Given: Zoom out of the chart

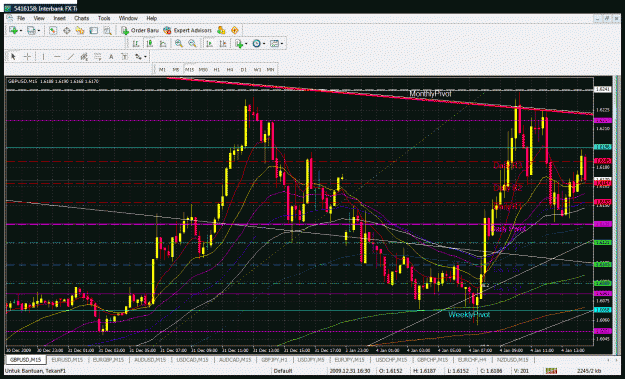Looking at the screenshot, I should [x=192, y=43].
